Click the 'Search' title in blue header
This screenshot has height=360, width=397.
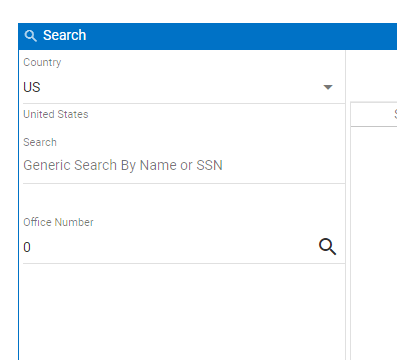click(x=65, y=35)
